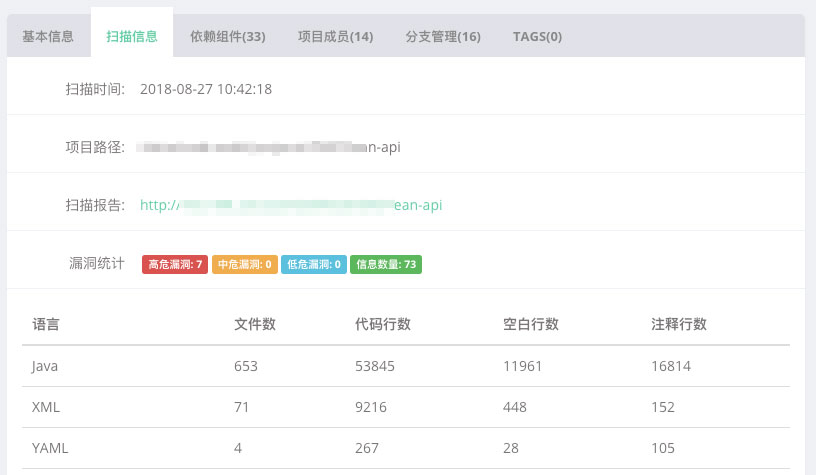Select the YAML language row
The width and height of the screenshot is (816, 475).
coord(406,448)
